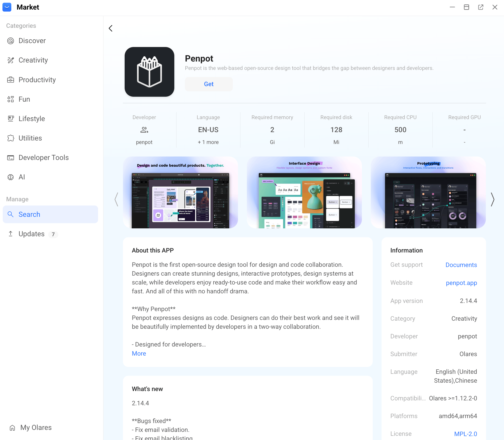Viewport: 504px width, 440px height.
Task: Expand description with More link
Action: click(139, 354)
